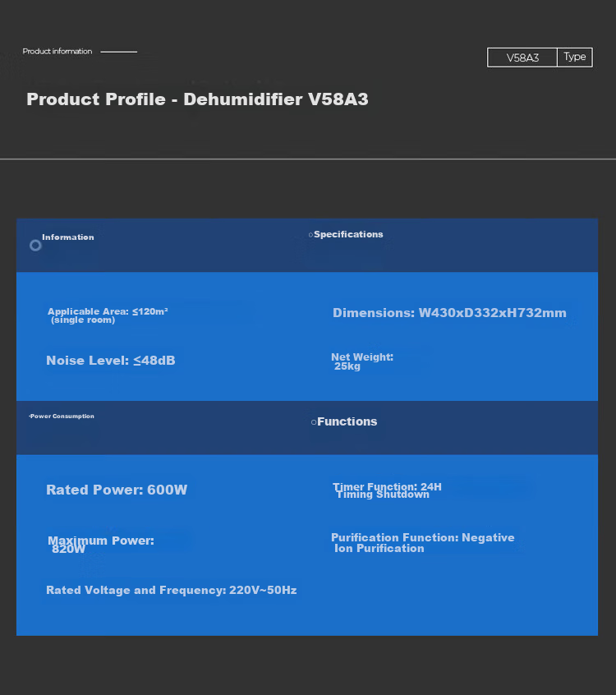Viewport: 616px width, 695px height.
Task: Click the Dimensions W430xD332xH732mm text
Action: pos(449,313)
